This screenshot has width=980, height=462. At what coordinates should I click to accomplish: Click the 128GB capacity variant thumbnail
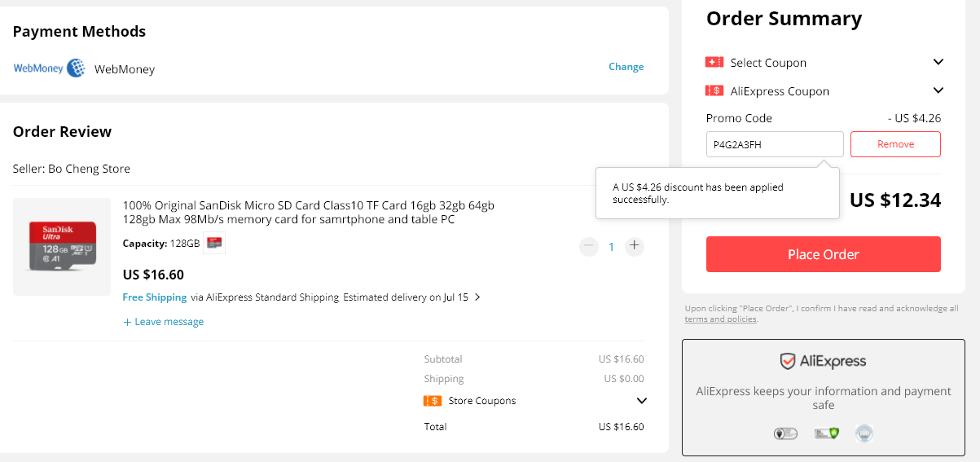coord(214,243)
